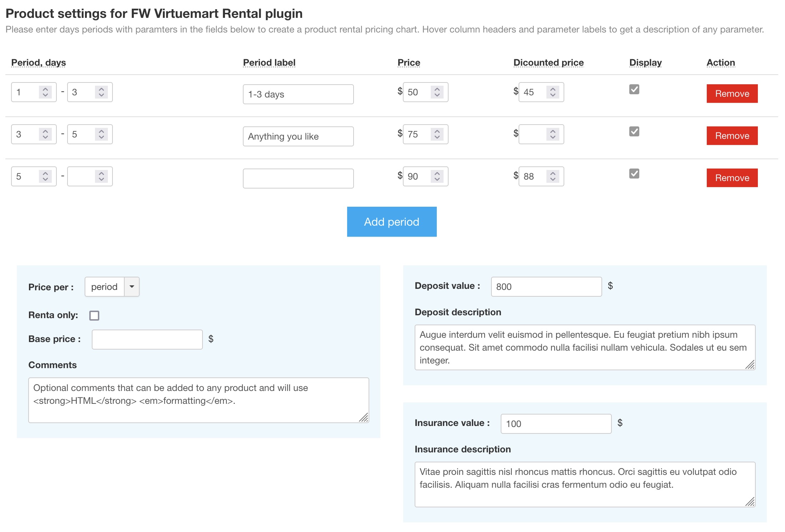Image resolution: width=785 pixels, height=532 pixels.
Task: Click stepper on first row's period start field
Action: pyautogui.click(x=45, y=92)
